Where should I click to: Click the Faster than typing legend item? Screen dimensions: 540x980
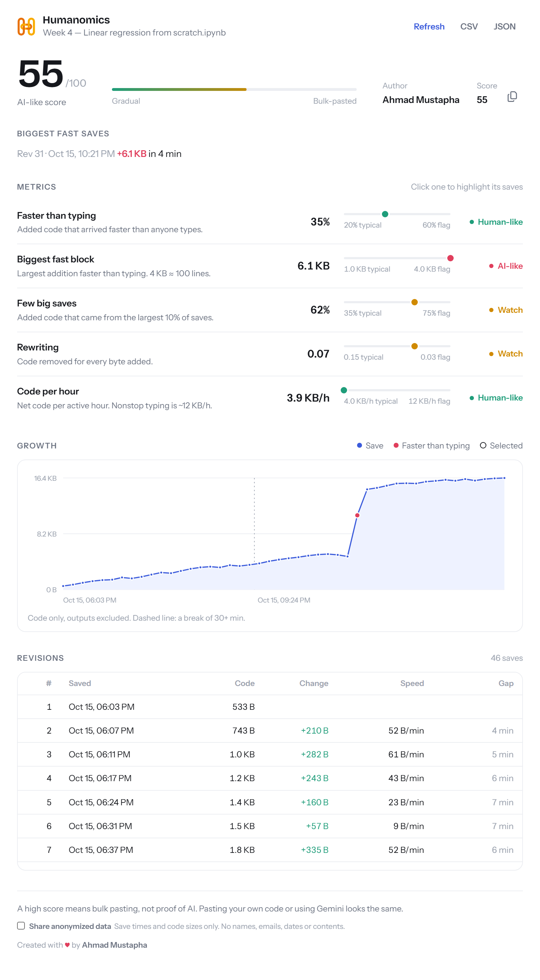tap(432, 446)
